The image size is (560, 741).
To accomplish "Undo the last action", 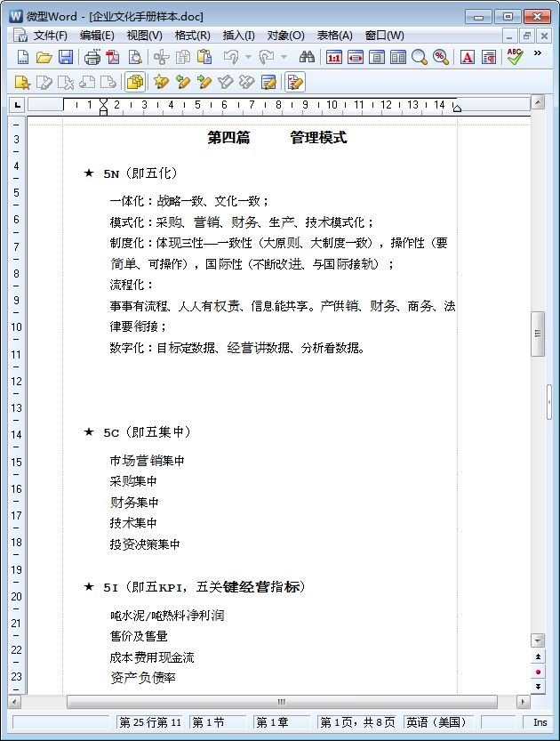I will click(x=231, y=58).
